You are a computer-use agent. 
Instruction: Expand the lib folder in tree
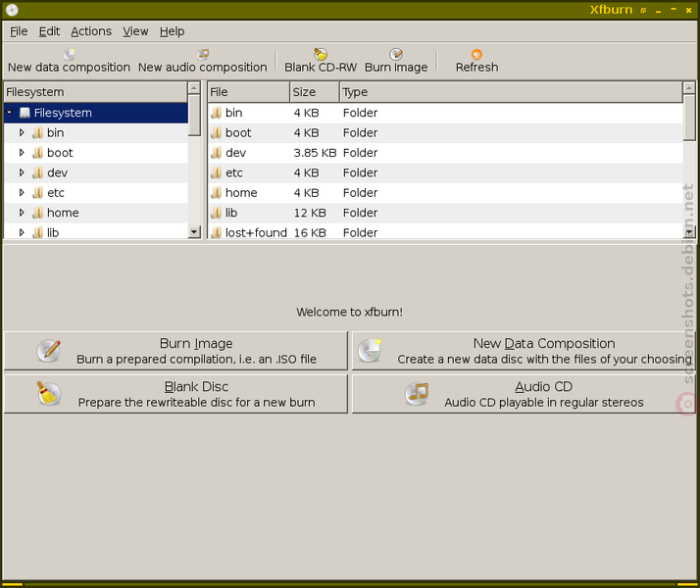coord(22,232)
